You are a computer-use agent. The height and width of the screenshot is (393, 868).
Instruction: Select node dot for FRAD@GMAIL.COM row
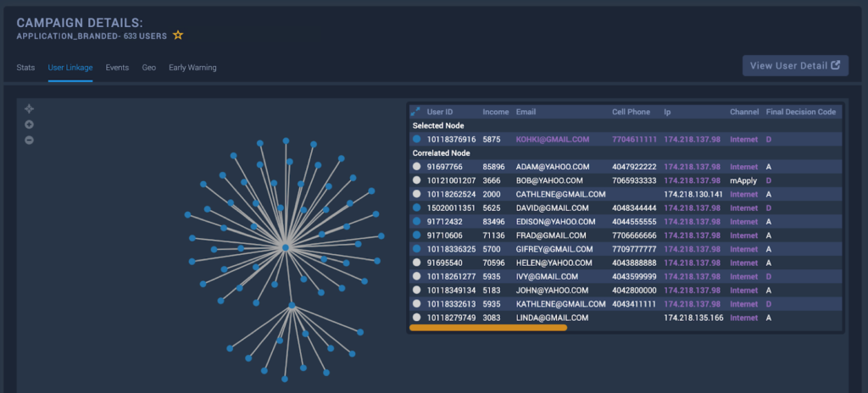point(417,235)
